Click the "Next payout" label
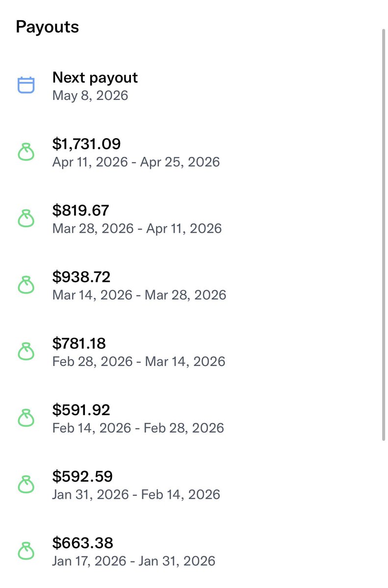388x588 pixels. click(95, 77)
